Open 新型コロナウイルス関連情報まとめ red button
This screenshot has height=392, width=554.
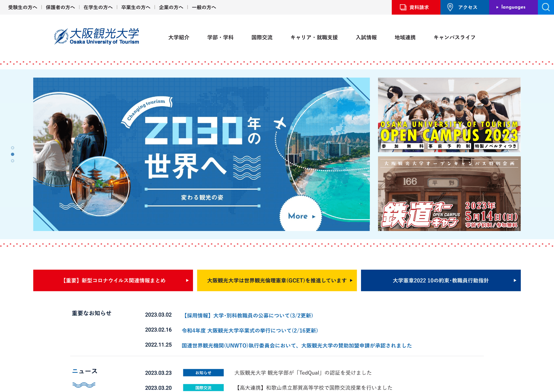click(x=113, y=280)
